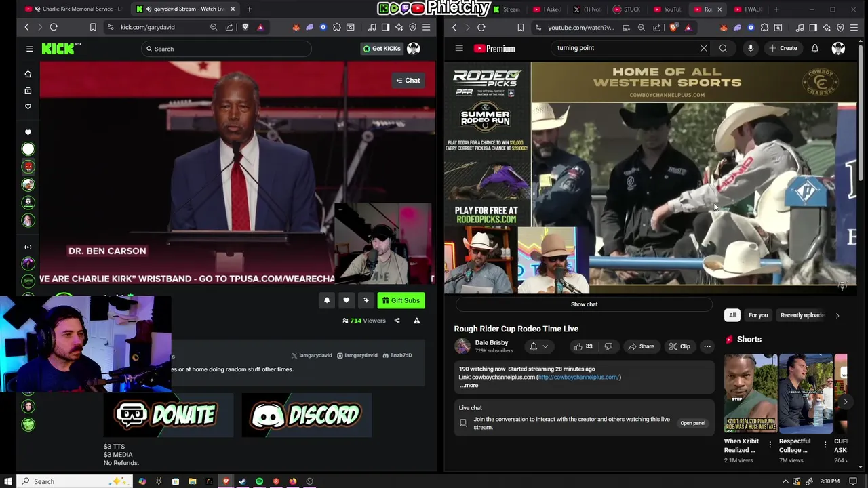The height and width of the screenshot is (488, 868).
Task: Open YouTube notifications bell
Action: click(814, 48)
